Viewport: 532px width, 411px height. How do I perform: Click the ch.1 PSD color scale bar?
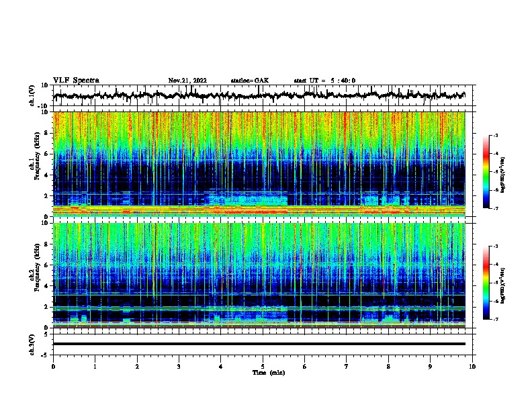click(486, 172)
